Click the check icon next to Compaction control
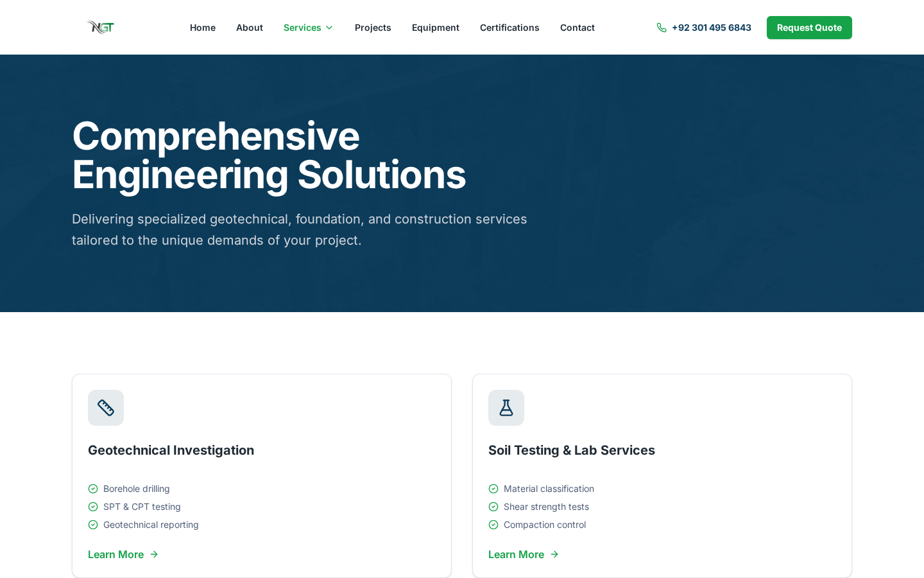 [x=493, y=525]
